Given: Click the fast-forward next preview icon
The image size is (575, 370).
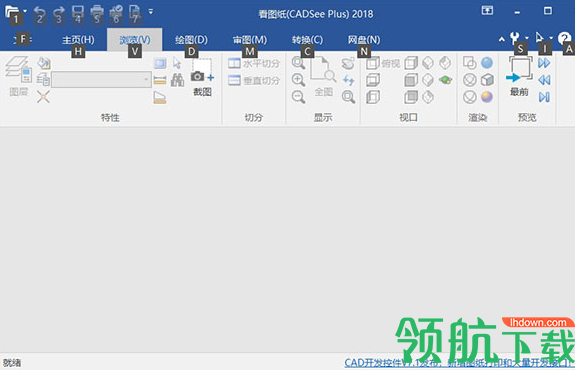Looking at the screenshot, I should pyautogui.click(x=544, y=63).
